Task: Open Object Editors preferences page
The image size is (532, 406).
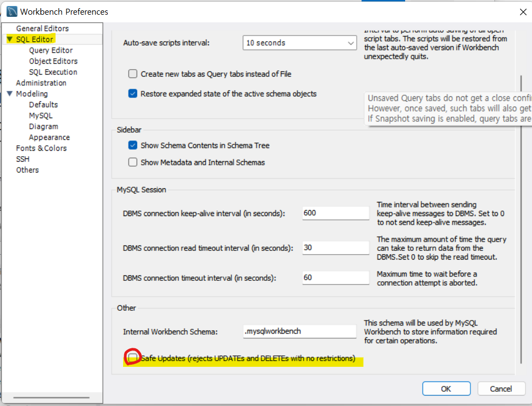Action: pyautogui.click(x=53, y=61)
